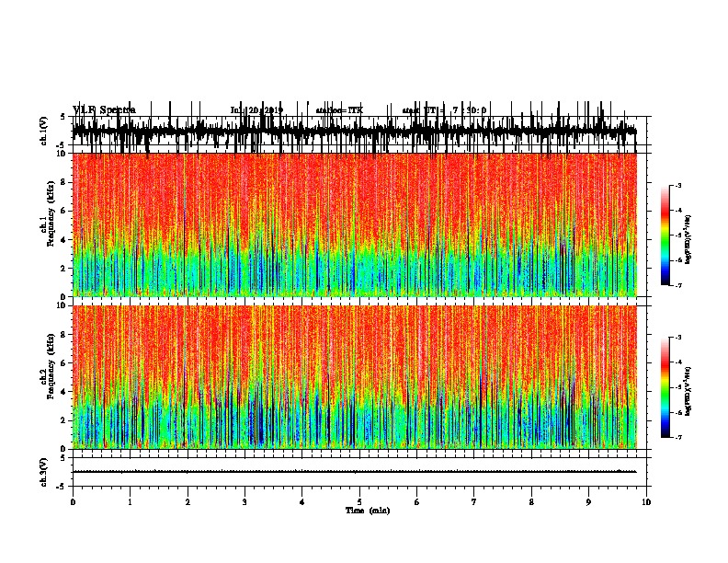728x563 pixels.
Task: Click the 3 minute time axis tick
Action: point(245,501)
